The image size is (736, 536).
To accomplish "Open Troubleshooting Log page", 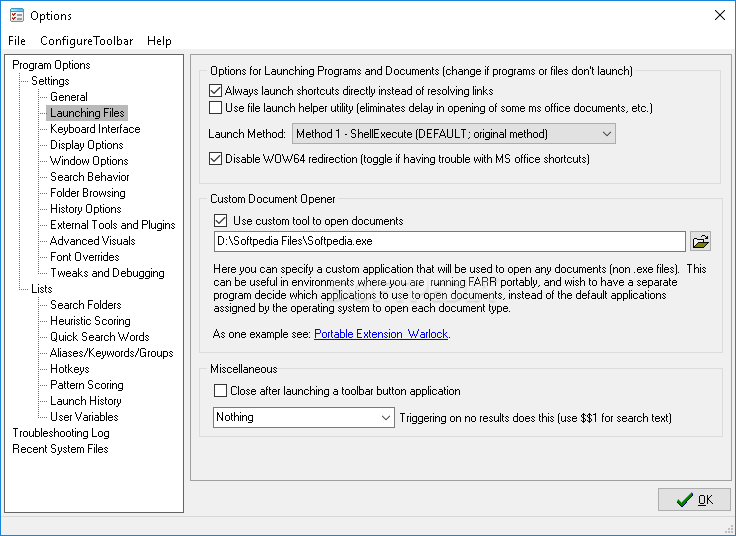I will click(x=61, y=433).
